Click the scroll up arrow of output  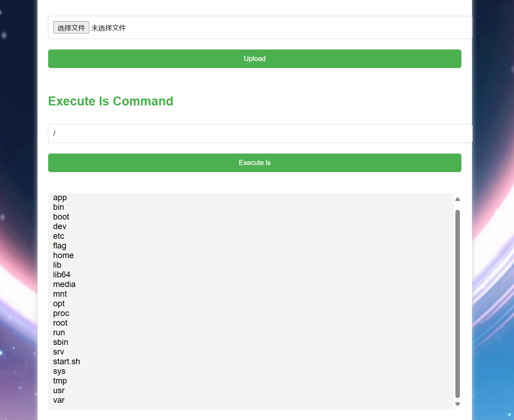pyautogui.click(x=457, y=199)
